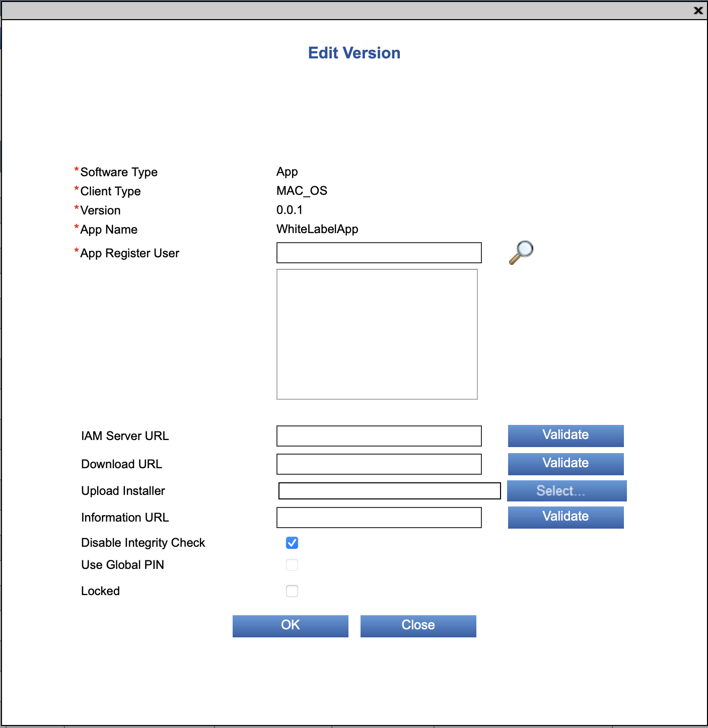
Task: Validate the IAM Server URL
Action: pos(565,435)
